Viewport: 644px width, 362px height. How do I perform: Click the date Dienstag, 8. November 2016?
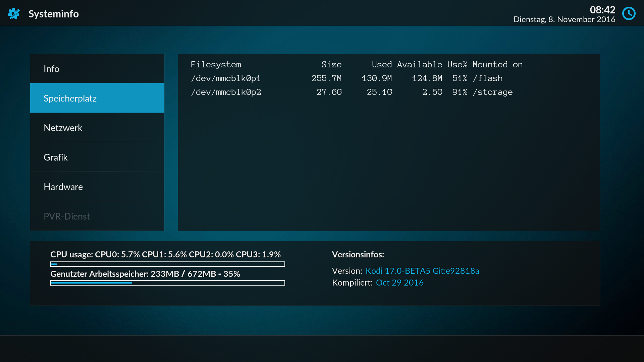click(564, 19)
